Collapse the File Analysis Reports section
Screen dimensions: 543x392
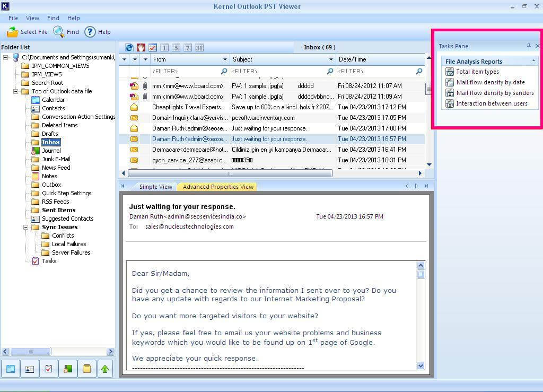coord(533,61)
